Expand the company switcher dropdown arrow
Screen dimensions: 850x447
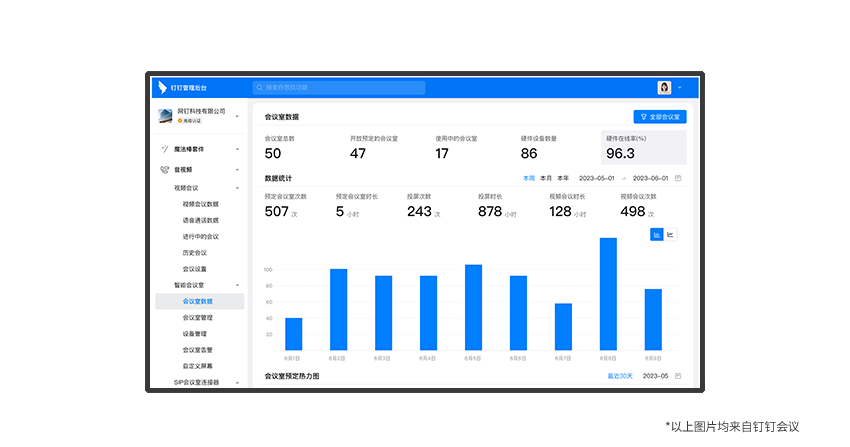pyautogui.click(x=237, y=117)
